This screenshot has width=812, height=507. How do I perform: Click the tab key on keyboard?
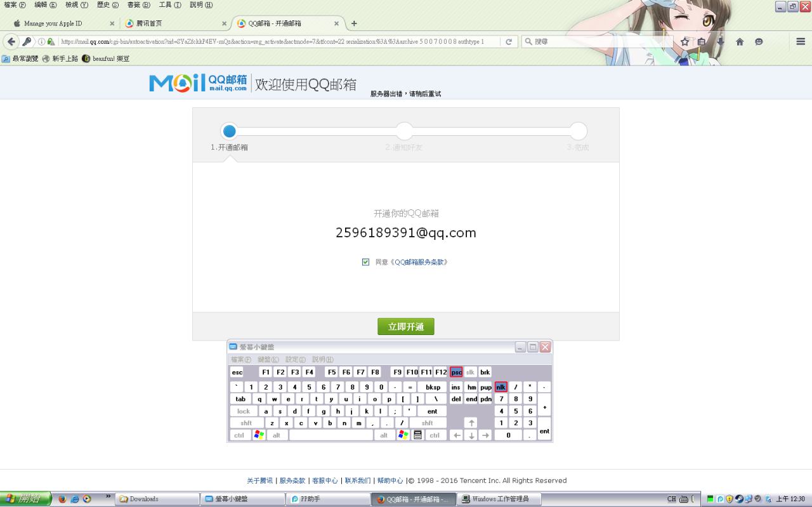[240, 399]
